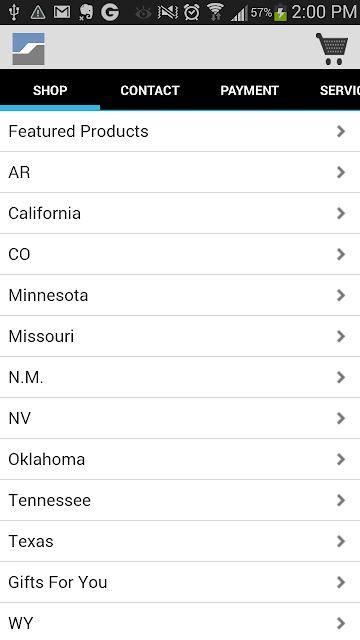Tap the blue and gray app logo
The height and width of the screenshot is (640, 360).
point(29,49)
